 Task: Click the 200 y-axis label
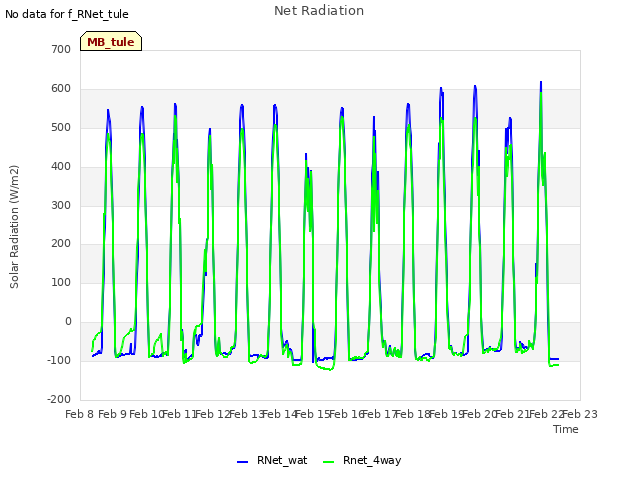(61, 244)
